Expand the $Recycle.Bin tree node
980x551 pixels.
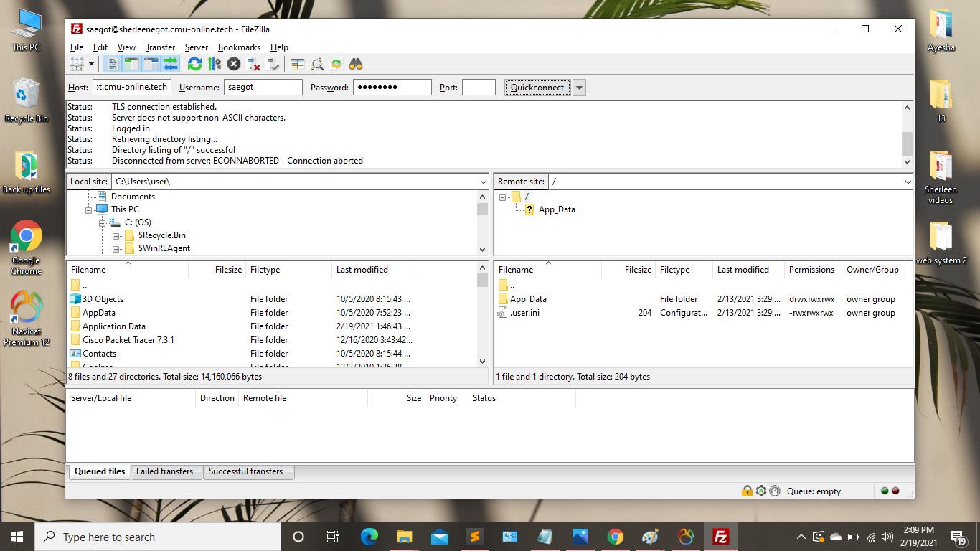[116, 235]
